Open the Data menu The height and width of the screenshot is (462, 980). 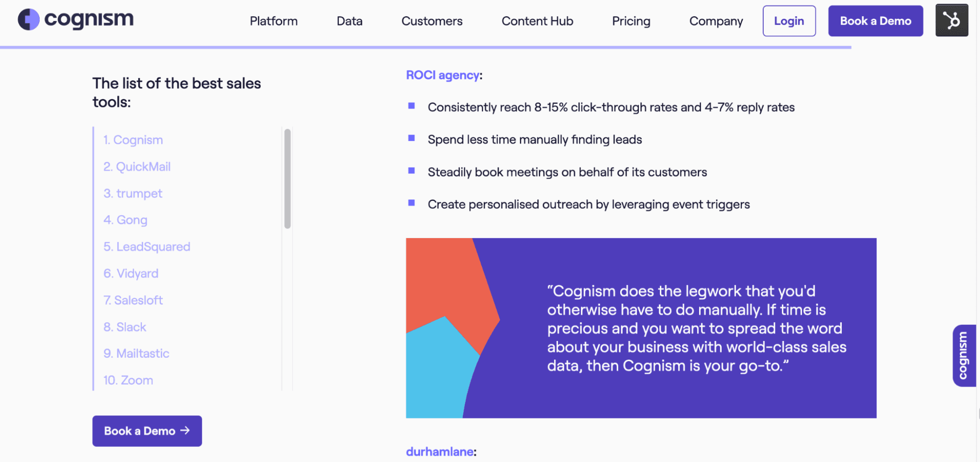click(349, 21)
